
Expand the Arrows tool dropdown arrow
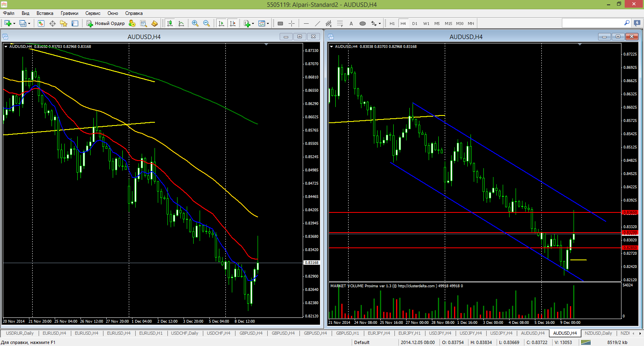380,24
